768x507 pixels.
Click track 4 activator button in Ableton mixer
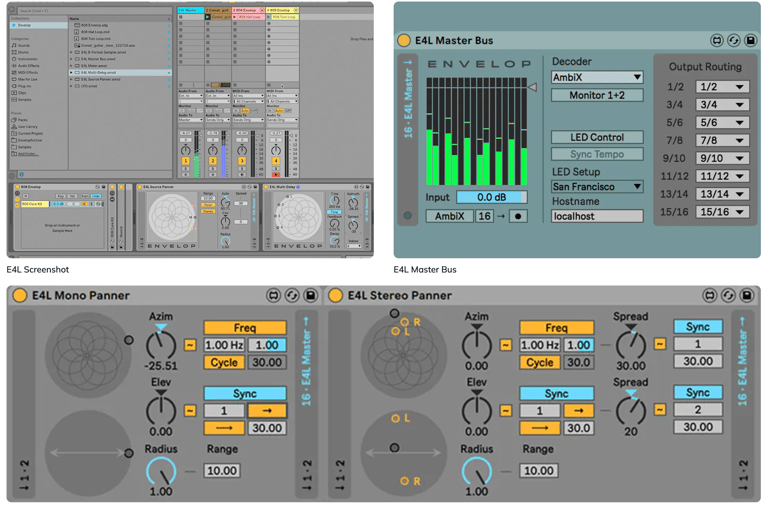pyautogui.click(x=276, y=161)
